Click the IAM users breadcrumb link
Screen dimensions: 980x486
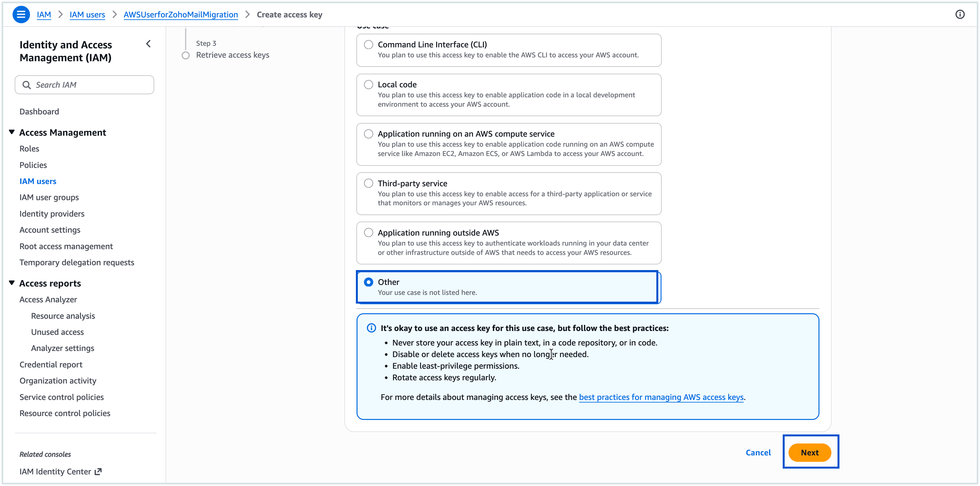pyautogui.click(x=87, y=15)
